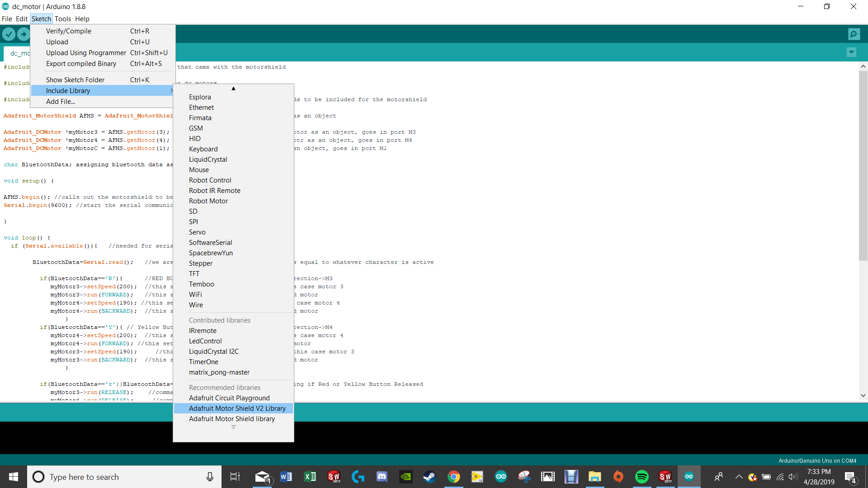Viewport: 868px width, 488px height.
Task: Click the Sketch dropdown menu
Action: pyautogui.click(x=40, y=19)
